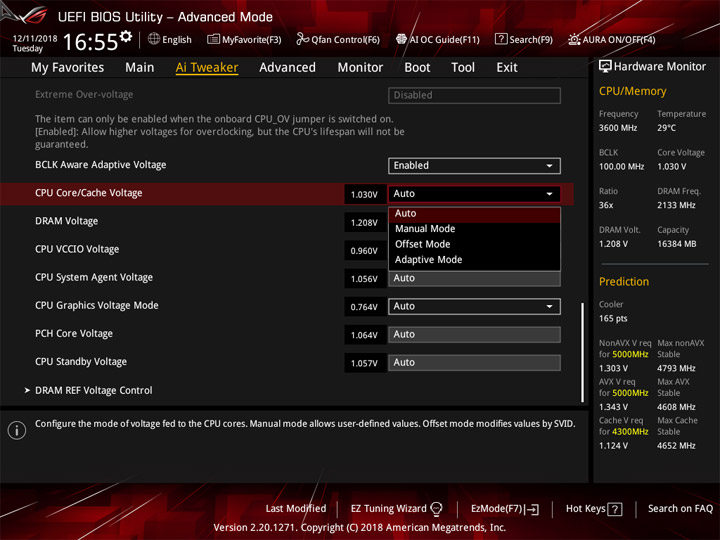Click CPU System Agent Voltage Auto field
This screenshot has height=540, width=720.
point(474,279)
